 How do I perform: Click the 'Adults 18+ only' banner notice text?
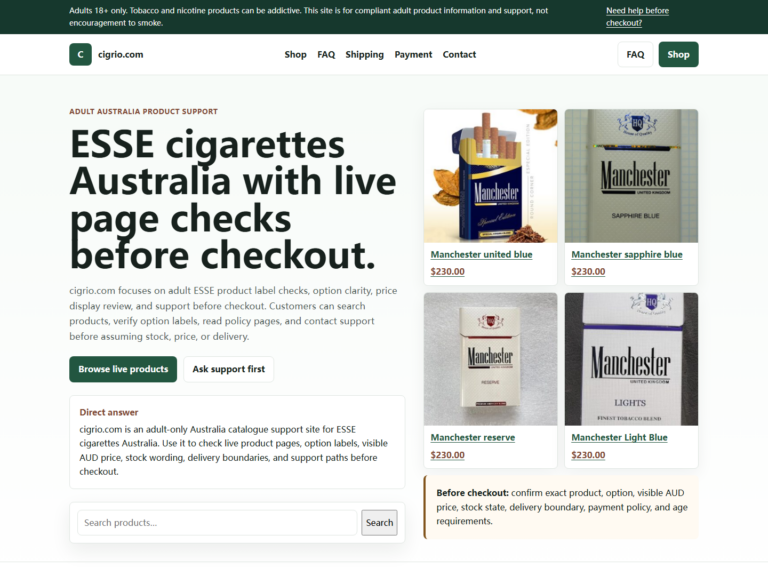[x=309, y=17]
